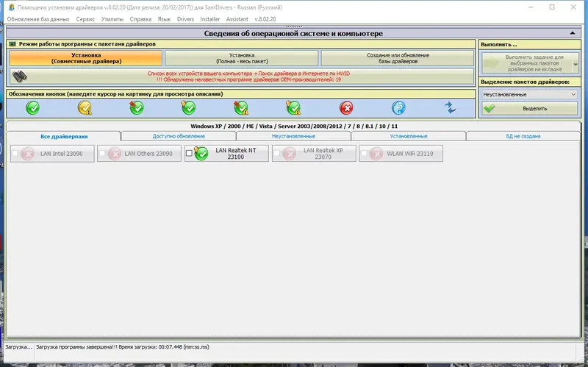Click the yellow checkmark warning legend icon
This screenshot has height=367, width=588.
point(85,108)
